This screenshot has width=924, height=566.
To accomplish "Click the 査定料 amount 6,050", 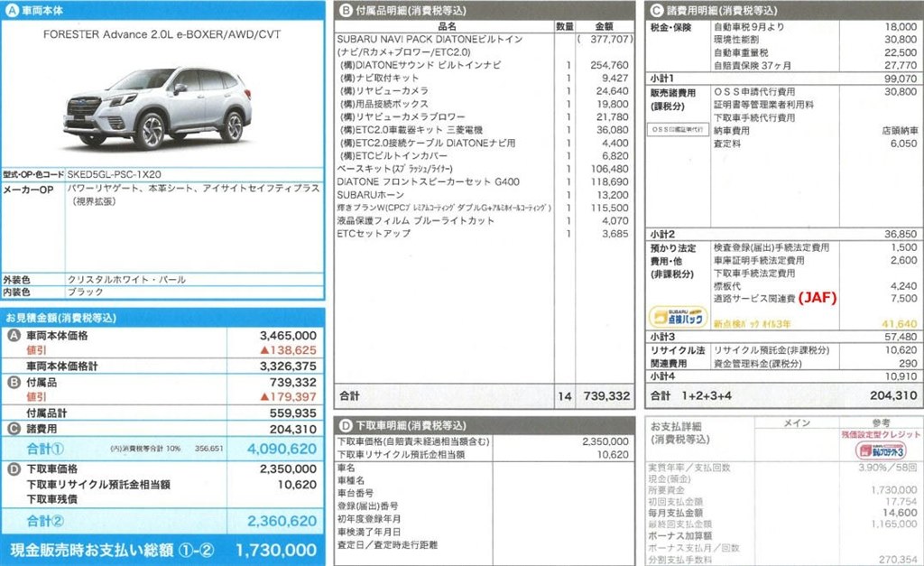I will [904, 144].
